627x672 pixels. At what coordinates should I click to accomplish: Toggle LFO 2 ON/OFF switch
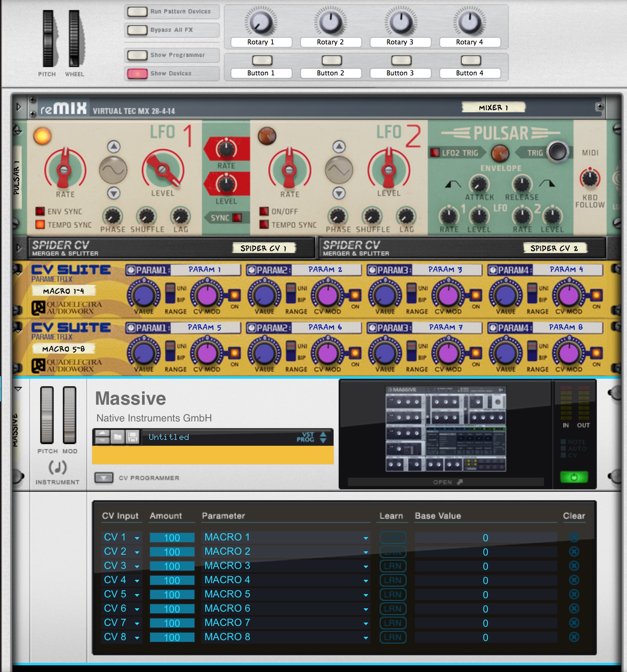pos(264,211)
